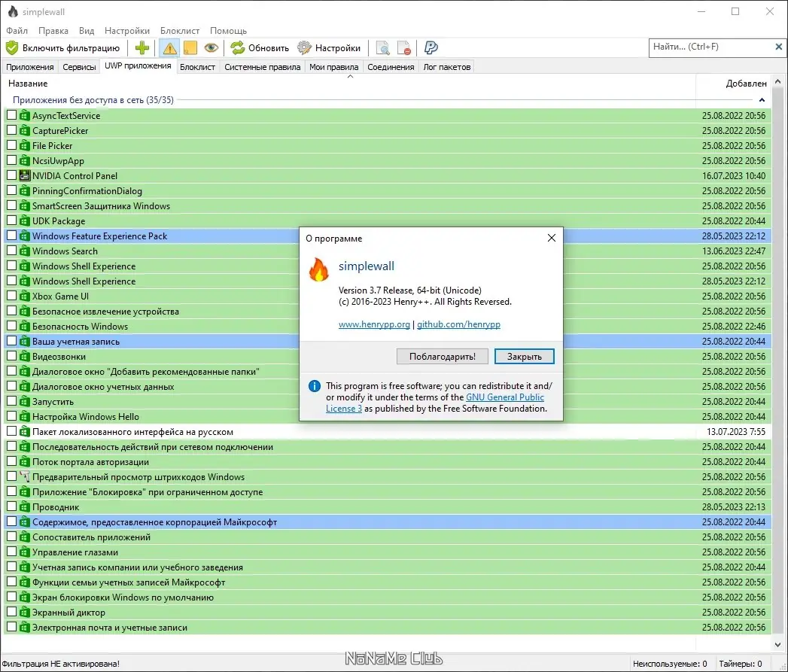Screen dimensions: 788x672
Task: Toggle the eye log viewer icon
Action: [x=211, y=47]
